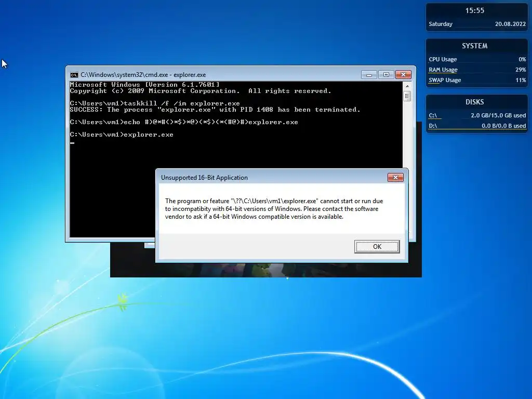The height and width of the screenshot is (399, 532).
Task: Click the '0.0 B/0.0 B used' value
Action: click(x=503, y=126)
